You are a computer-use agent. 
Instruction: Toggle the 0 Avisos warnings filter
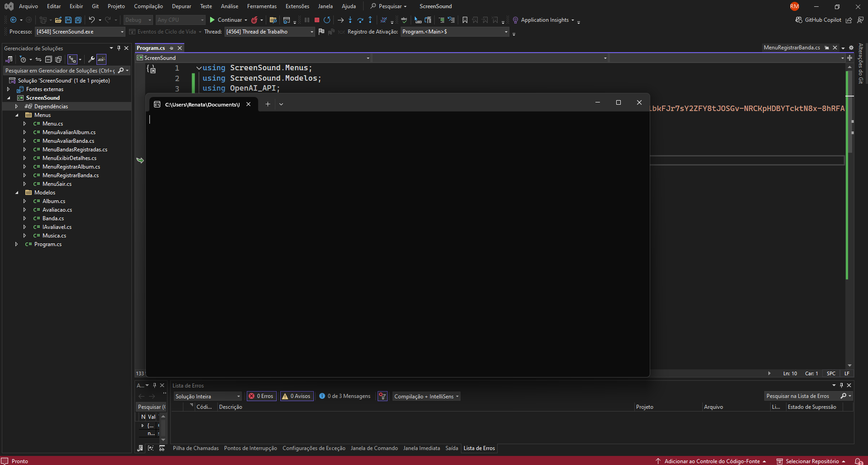(297, 396)
